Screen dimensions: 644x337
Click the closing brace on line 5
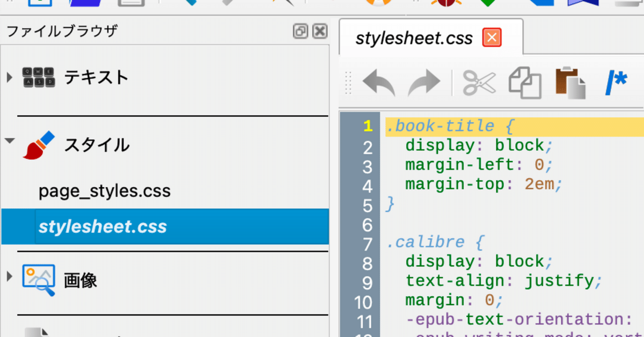390,204
